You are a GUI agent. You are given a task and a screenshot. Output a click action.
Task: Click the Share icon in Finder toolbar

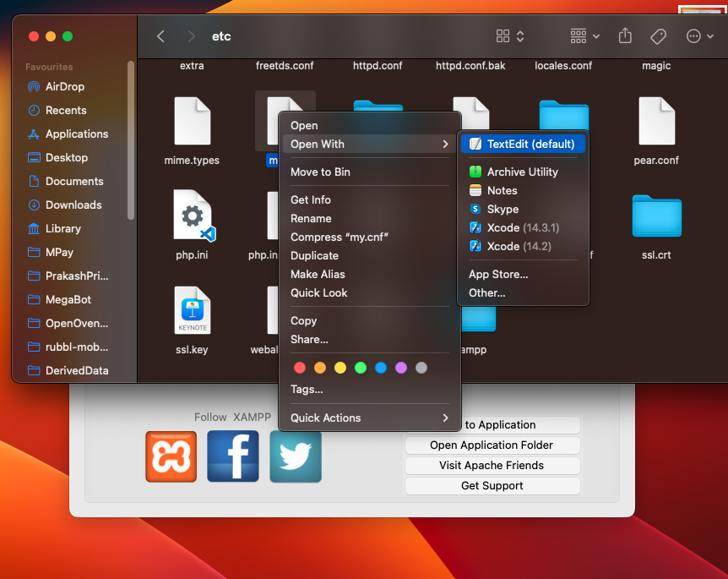(625, 36)
